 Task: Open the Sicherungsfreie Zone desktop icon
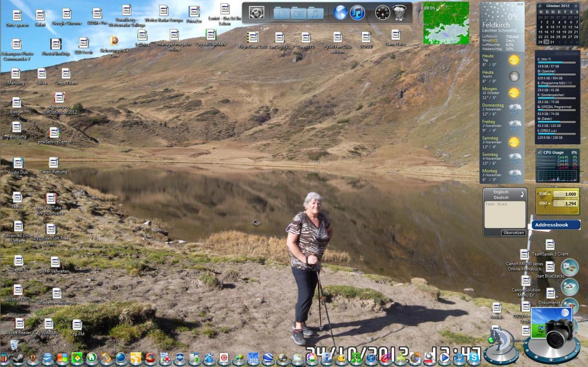coord(114,46)
